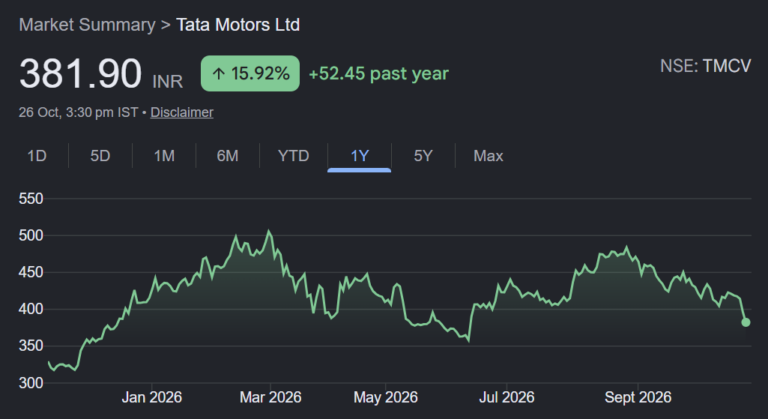Screen dimensions: 768x419
Task: Click the 300 y-axis value
Action: 31,383
